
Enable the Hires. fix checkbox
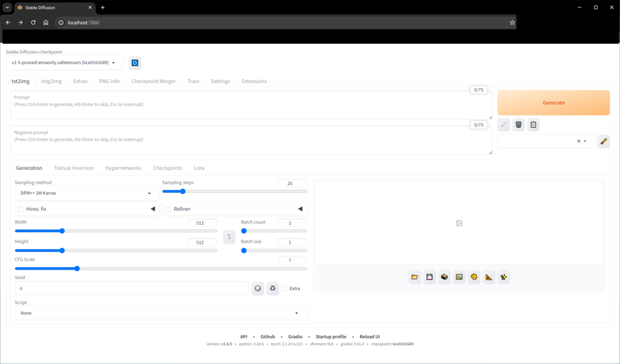21,209
